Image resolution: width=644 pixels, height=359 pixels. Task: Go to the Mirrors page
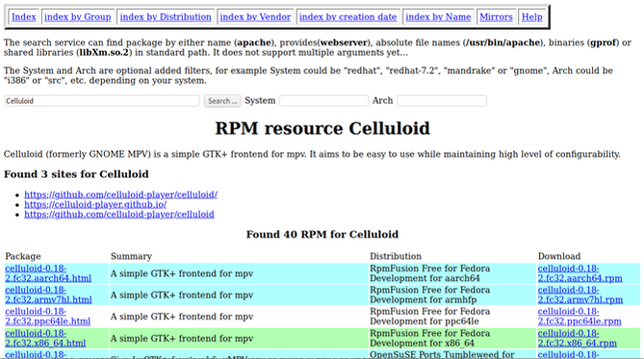click(496, 16)
